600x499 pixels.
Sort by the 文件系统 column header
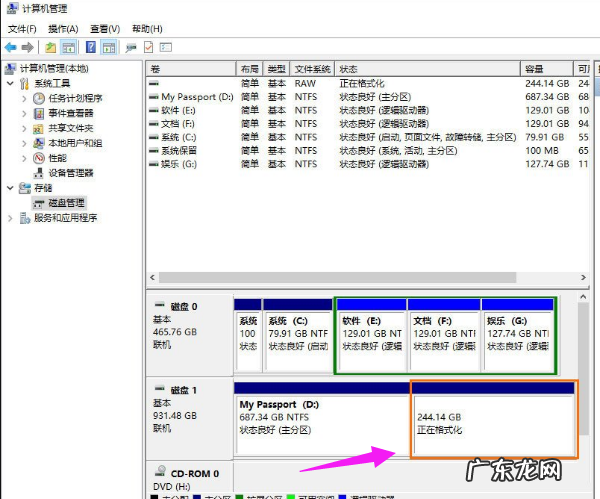pos(312,69)
